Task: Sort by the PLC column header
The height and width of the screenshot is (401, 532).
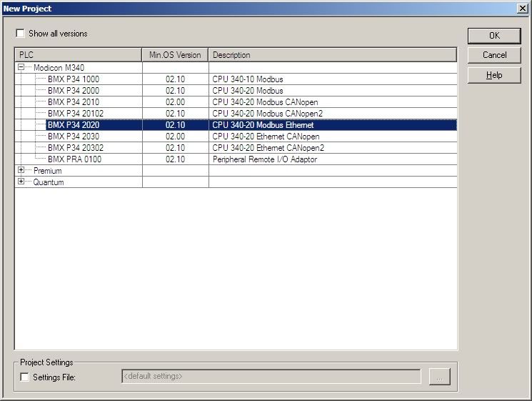Action: point(78,54)
